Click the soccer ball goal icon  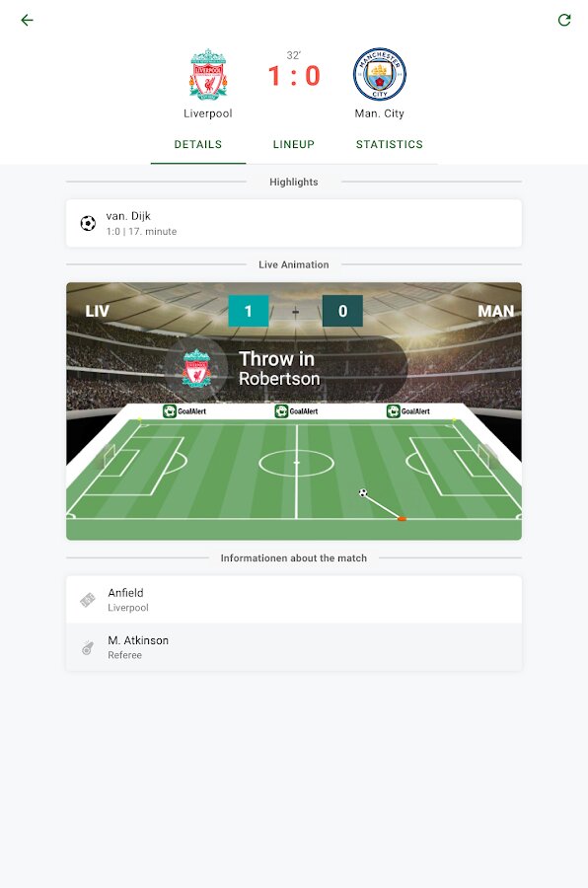click(x=88, y=223)
